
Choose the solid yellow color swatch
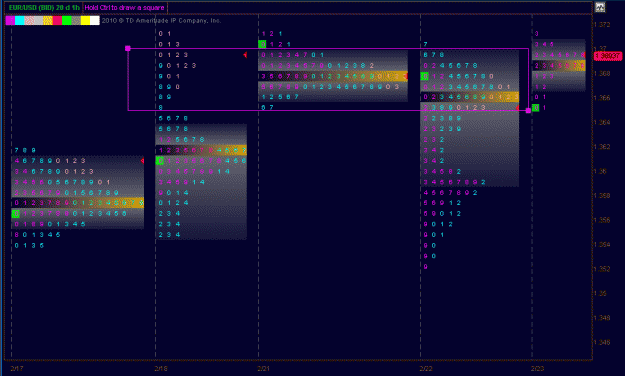coord(85,20)
